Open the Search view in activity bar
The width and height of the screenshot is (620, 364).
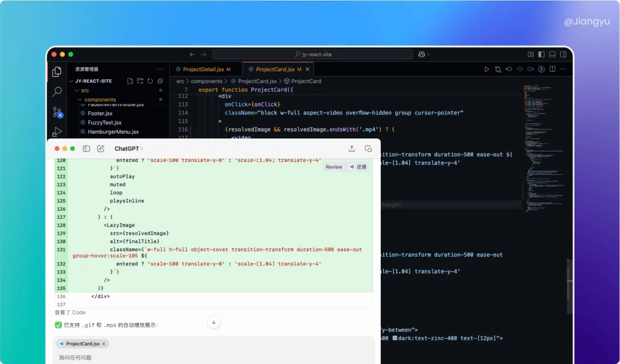(x=57, y=92)
